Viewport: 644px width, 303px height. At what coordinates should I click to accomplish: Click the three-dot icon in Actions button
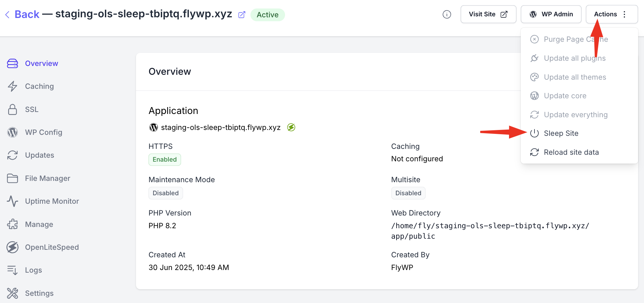[x=624, y=14]
